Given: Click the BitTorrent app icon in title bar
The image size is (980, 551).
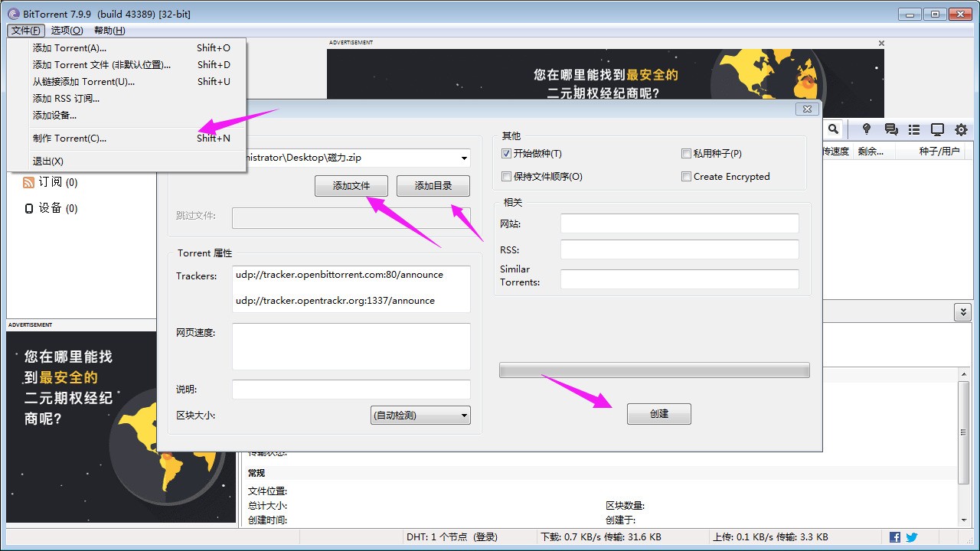Looking at the screenshot, I should (x=13, y=14).
